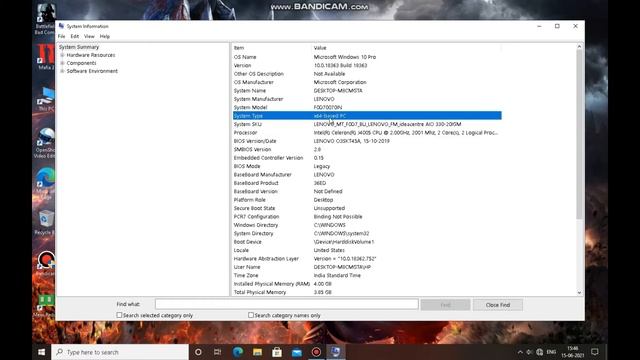This screenshot has width=640, height=360.
Task: Open network settings from tray globe
Action: click(x=540, y=352)
